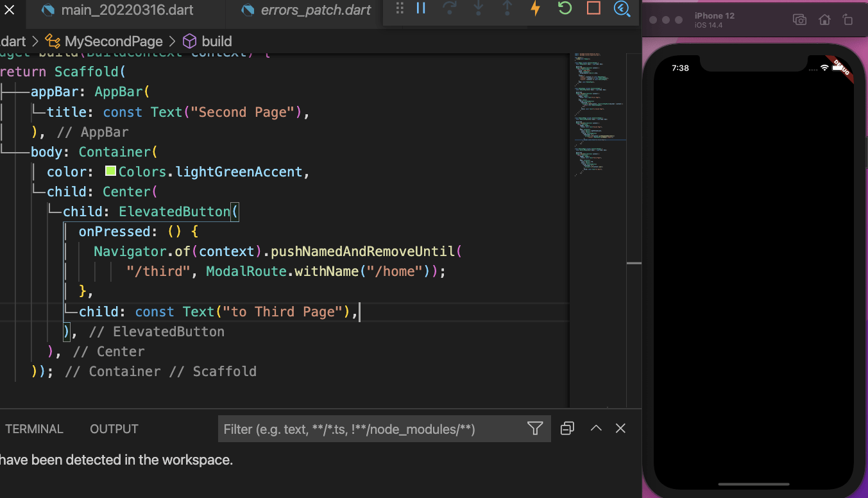Click the appBar: AppBar line
868x498 pixels.
coord(90,92)
